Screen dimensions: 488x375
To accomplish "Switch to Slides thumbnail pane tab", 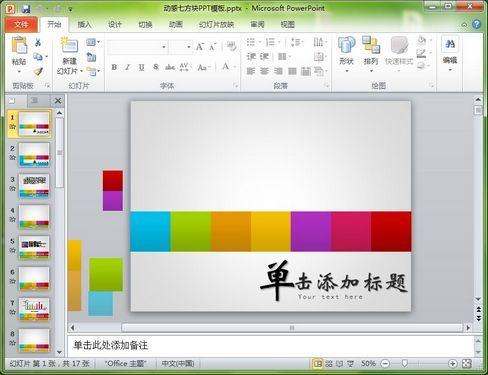I will (12, 100).
